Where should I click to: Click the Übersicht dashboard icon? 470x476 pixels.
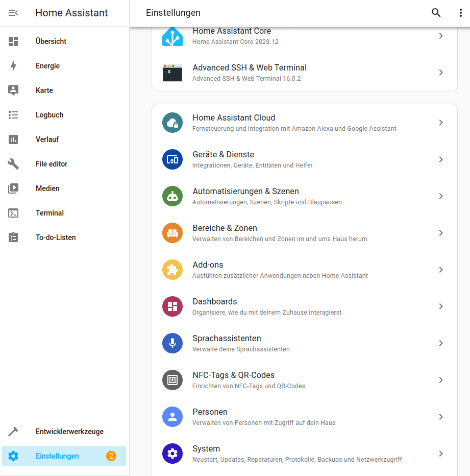pos(13,41)
